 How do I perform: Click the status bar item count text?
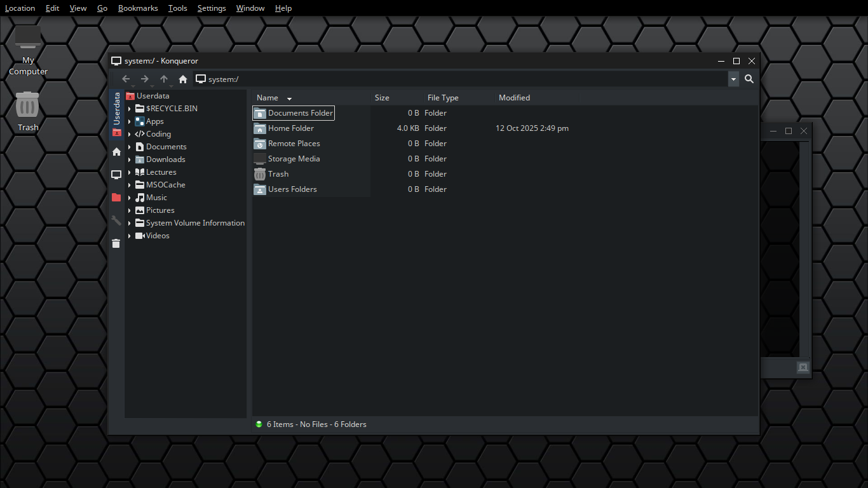click(x=316, y=424)
